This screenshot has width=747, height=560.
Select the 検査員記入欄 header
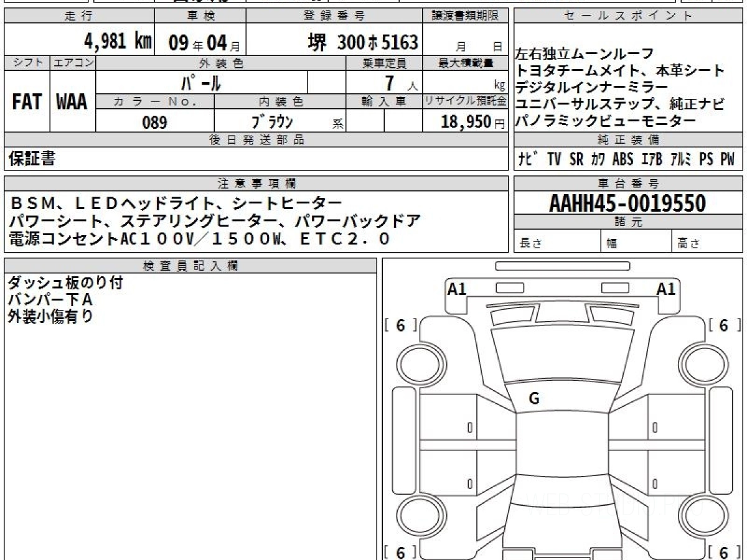(190, 266)
